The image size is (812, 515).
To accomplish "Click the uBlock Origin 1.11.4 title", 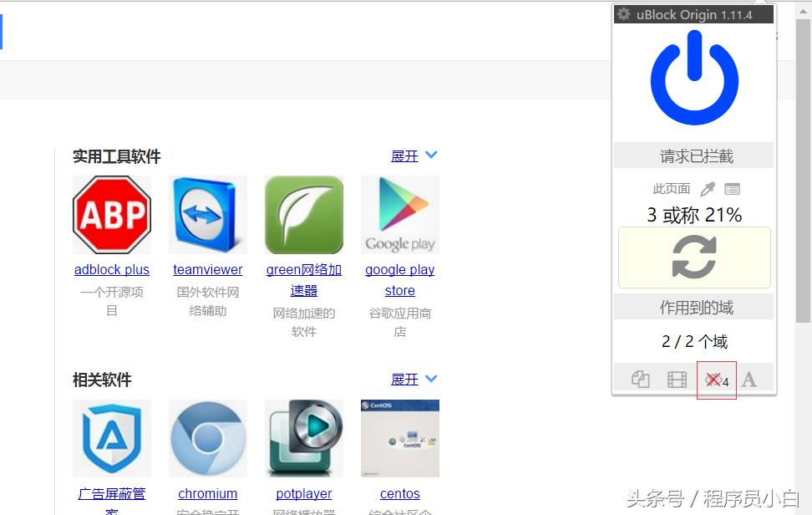I will 694,14.
